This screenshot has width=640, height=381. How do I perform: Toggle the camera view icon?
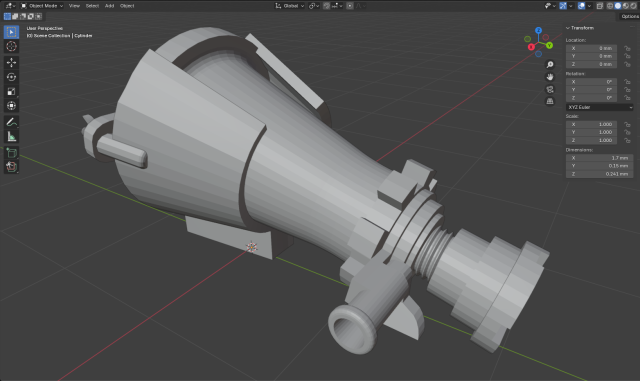[550, 89]
